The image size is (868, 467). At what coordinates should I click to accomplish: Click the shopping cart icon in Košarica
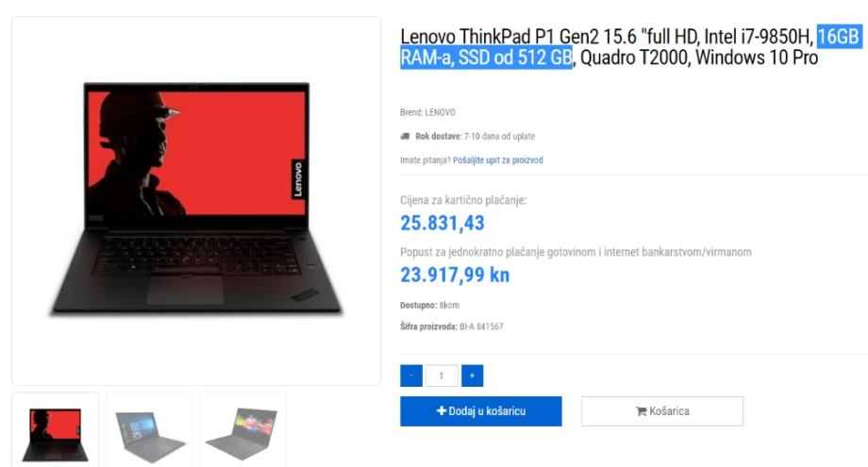coord(641,411)
